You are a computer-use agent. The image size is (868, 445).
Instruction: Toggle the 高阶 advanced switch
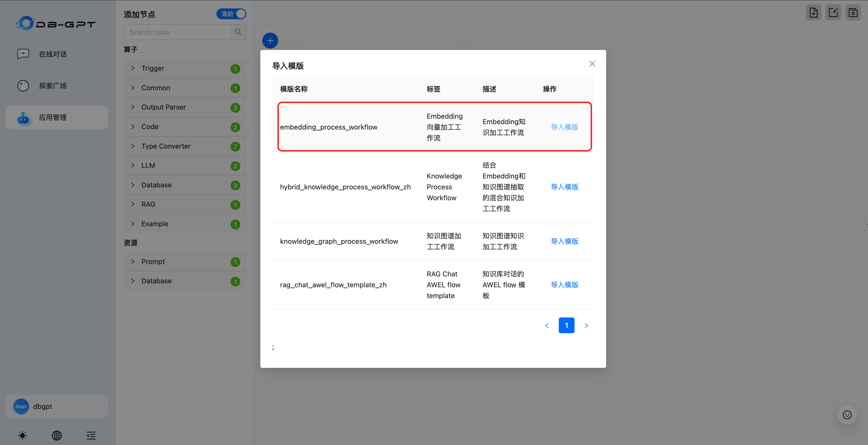[x=231, y=14]
